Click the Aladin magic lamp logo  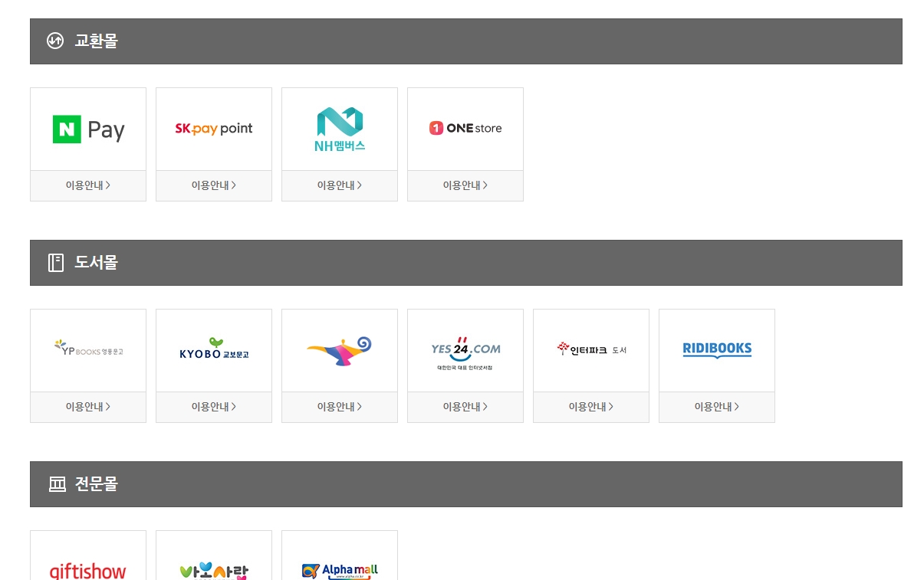tap(340, 350)
